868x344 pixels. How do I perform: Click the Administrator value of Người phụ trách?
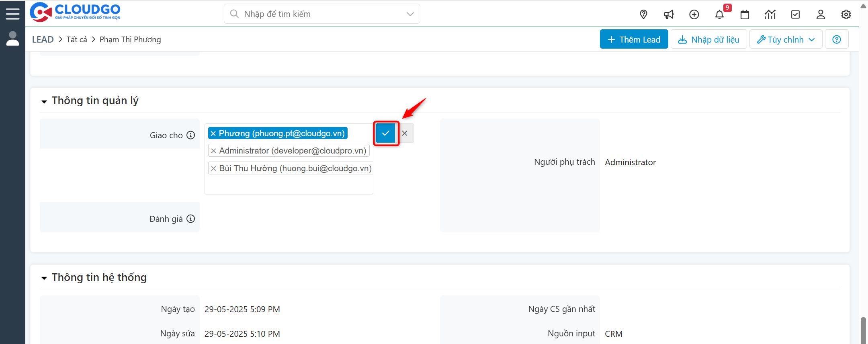(x=630, y=162)
